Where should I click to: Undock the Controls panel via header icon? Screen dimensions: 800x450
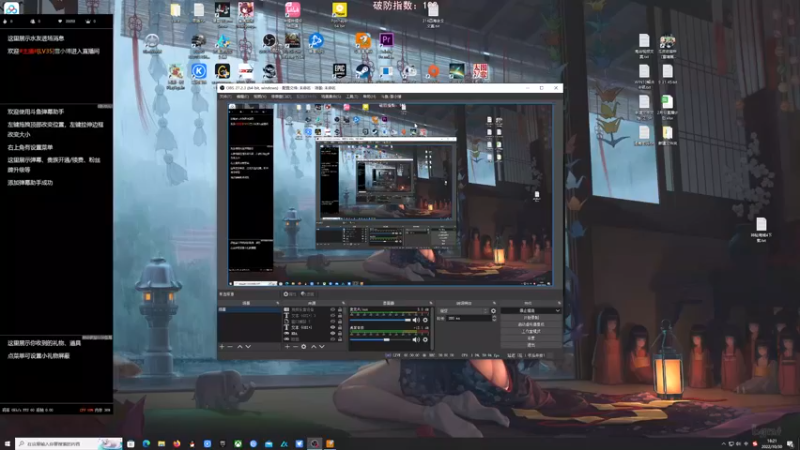click(x=560, y=303)
